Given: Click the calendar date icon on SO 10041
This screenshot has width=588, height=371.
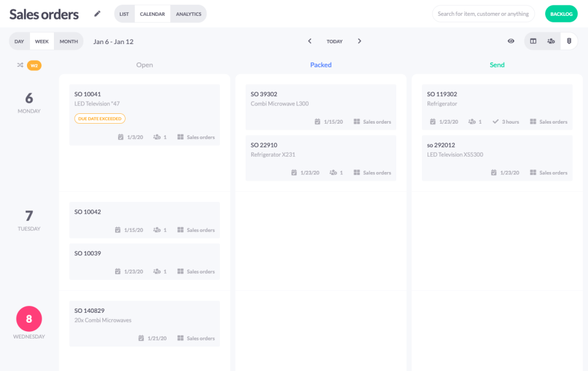Looking at the screenshot, I should 121,137.
